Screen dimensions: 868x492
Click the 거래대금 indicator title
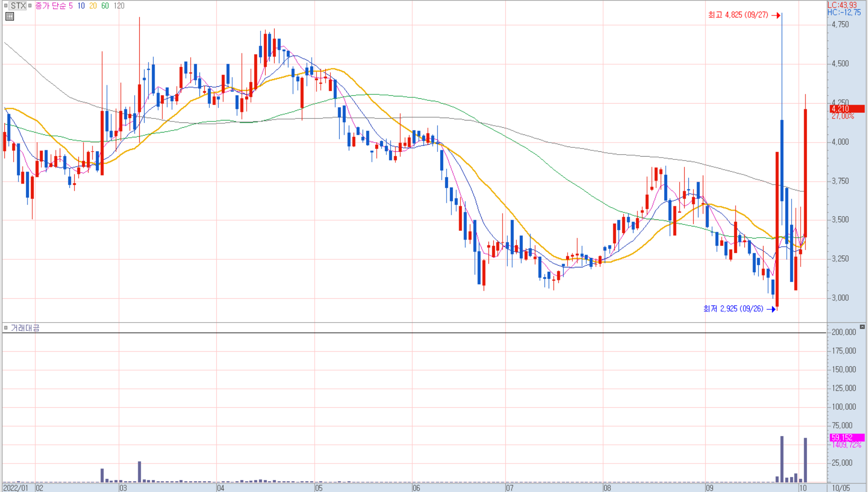[25, 328]
